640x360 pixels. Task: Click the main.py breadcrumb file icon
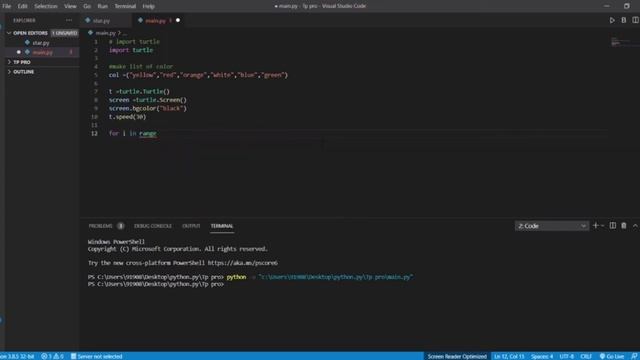coord(91,33)
